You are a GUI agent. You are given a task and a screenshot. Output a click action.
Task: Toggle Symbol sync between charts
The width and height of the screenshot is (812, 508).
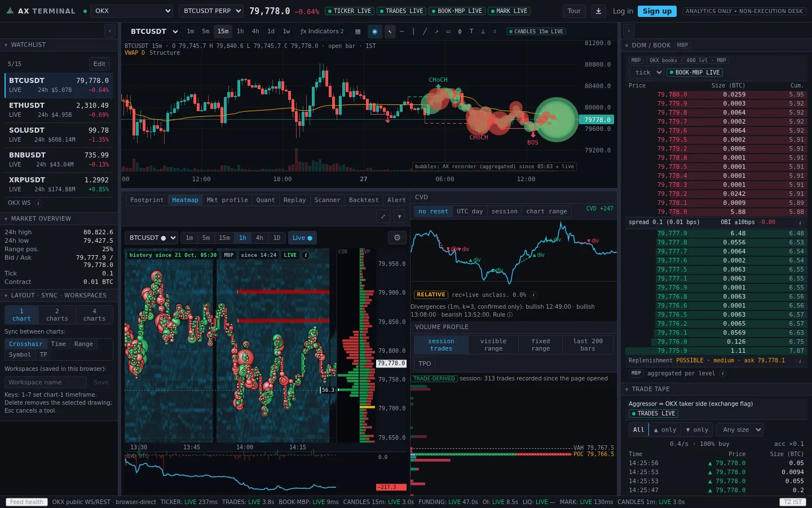point(20,354)
